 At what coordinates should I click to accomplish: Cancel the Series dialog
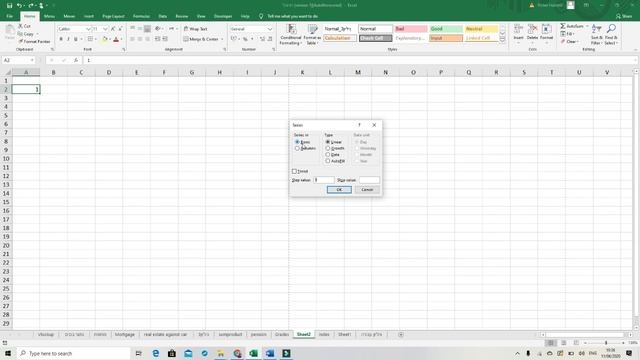[367, 190]
